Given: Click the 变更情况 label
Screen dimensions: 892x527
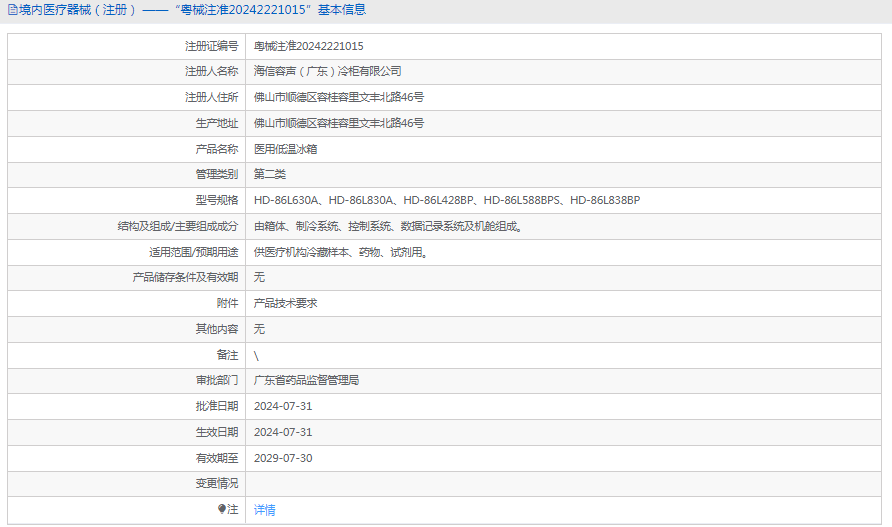Looking at the screenshot, I should pos(217,484).
